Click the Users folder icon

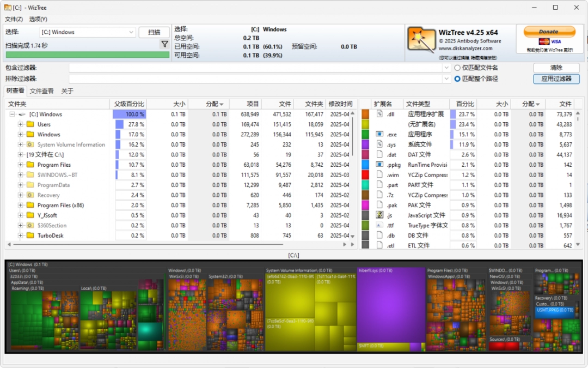(30, 124)
